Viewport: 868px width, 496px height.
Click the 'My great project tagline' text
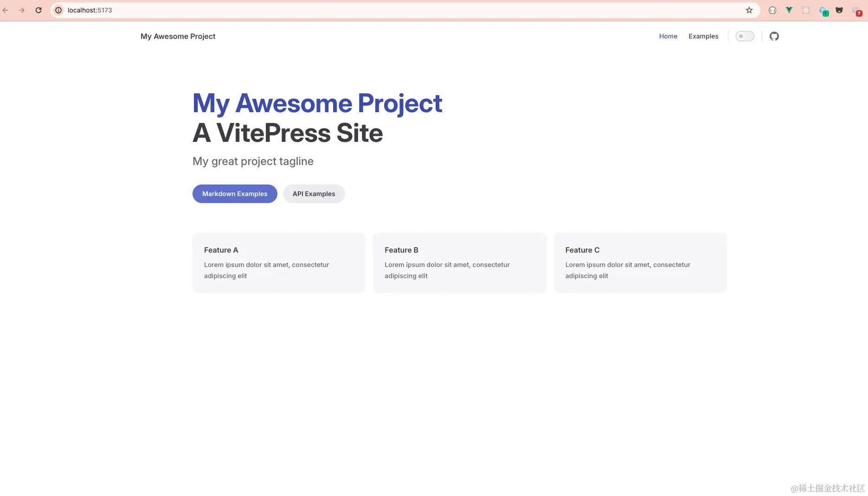coord(253,161)
